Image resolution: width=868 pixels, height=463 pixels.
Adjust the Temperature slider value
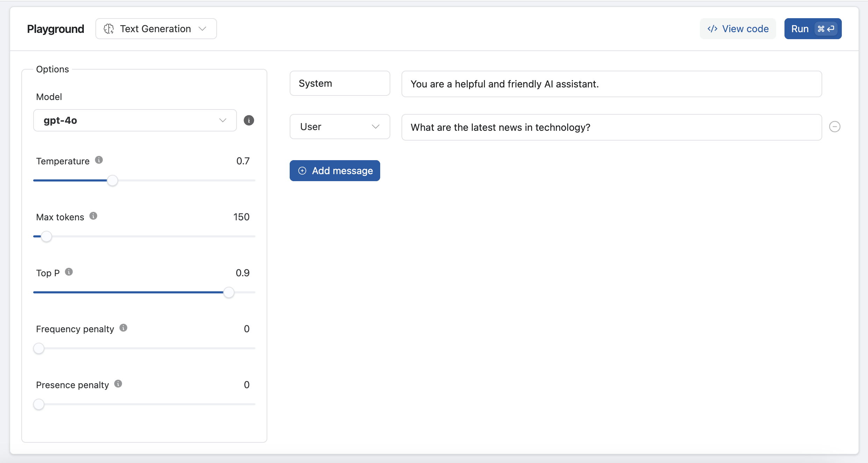point(113,180)
